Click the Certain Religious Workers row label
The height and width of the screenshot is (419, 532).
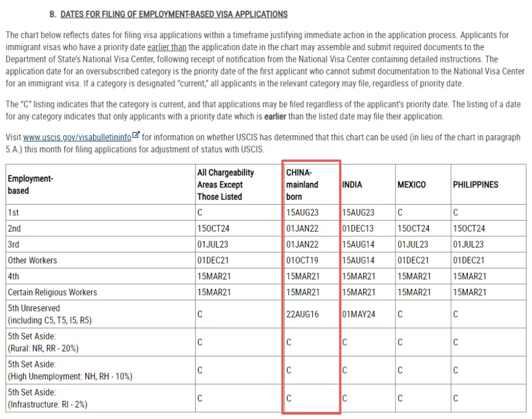(52, 292)
